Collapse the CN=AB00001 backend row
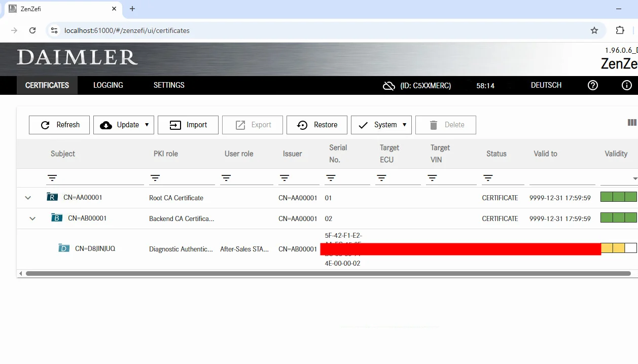 coord(32,219)
